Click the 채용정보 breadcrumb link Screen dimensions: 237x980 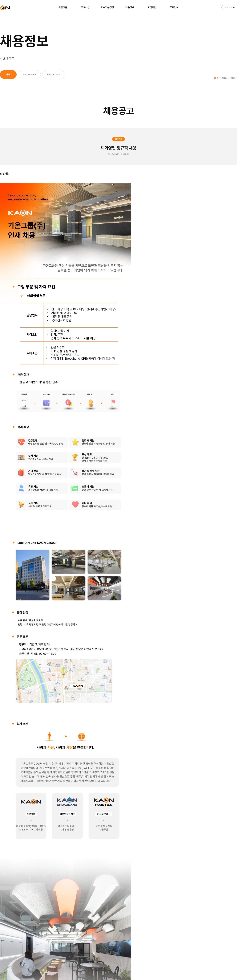pyautogui.click(x=223, y=78)
